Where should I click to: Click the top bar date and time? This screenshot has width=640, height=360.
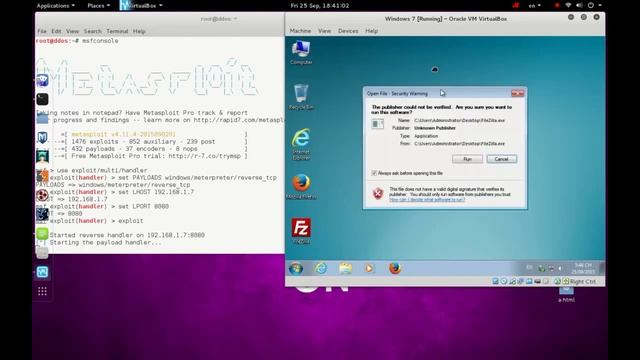pyautogui.click(x=320, y=6)
